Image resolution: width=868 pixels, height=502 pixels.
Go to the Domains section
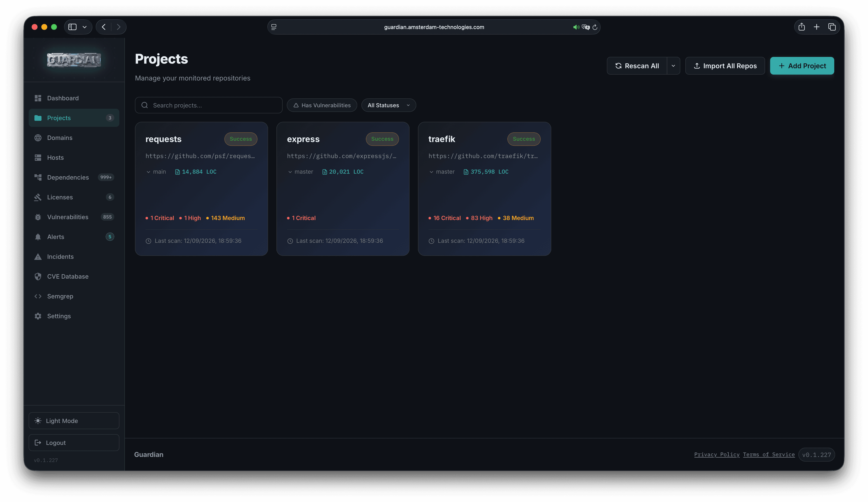(74, 138)
